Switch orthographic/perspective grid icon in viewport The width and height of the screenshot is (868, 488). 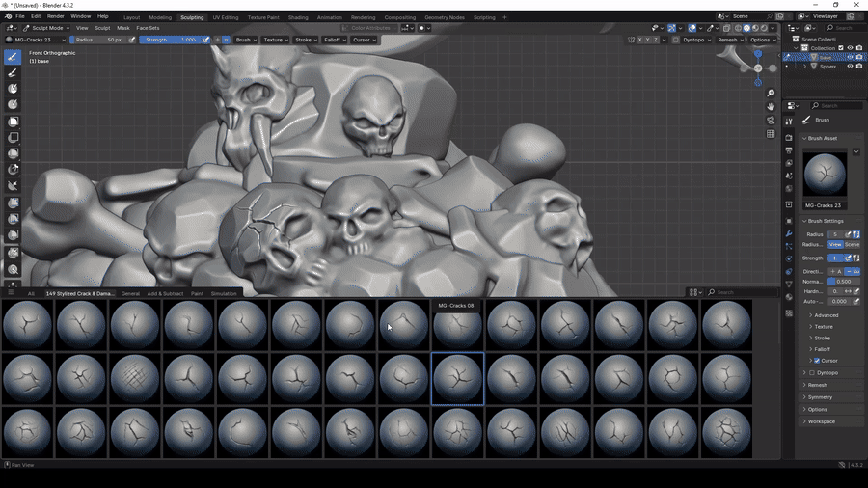pos(771,134)
